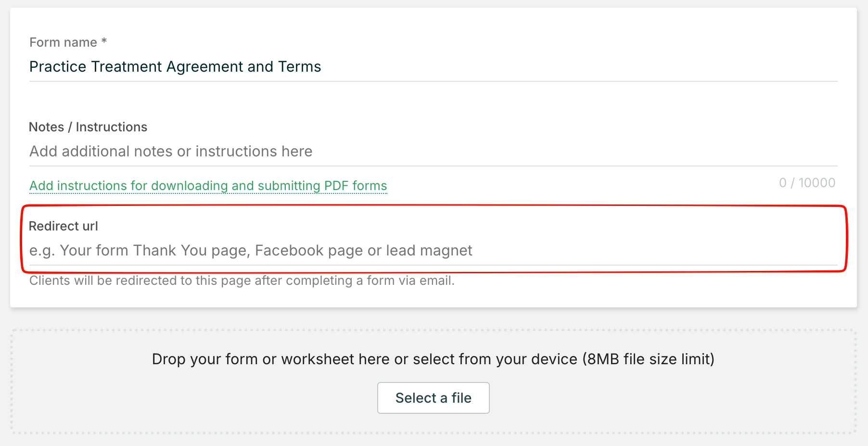Click the 'e.g. Your form Thank You page' placeholder
This screenshot has height=446, width=868.
(250, 251)
